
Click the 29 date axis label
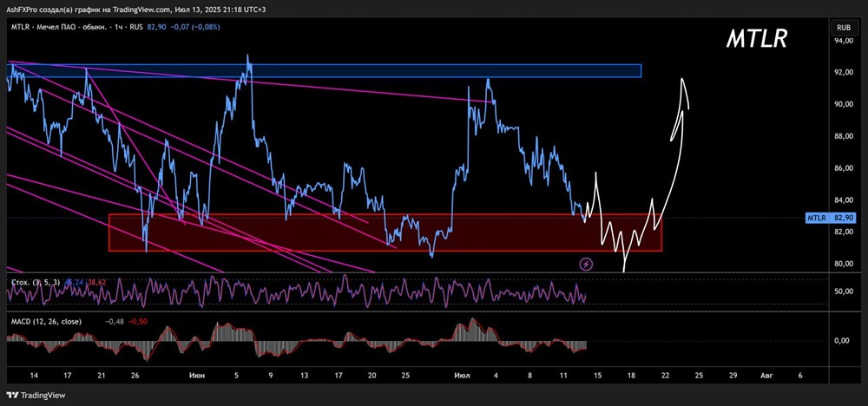[733, 376]
